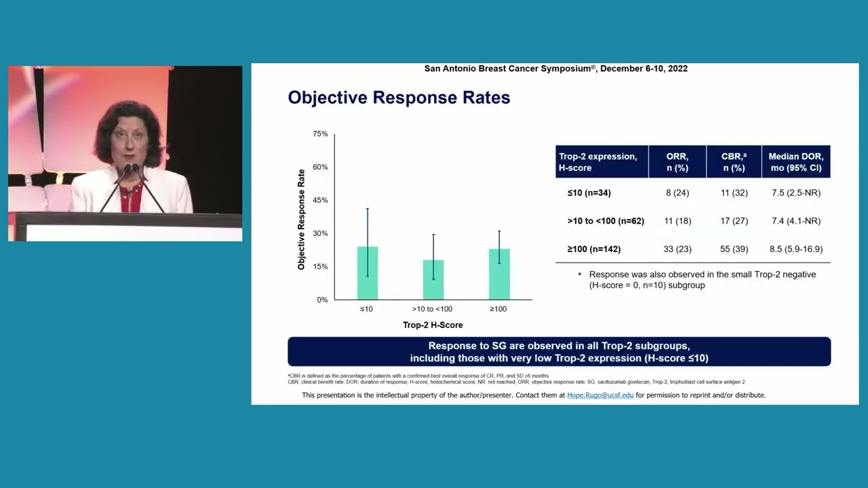This screenshot has height=488, width=868.
Task: Click the 'Objective Response Rate' y-axis label
Action: coord(302,220)
